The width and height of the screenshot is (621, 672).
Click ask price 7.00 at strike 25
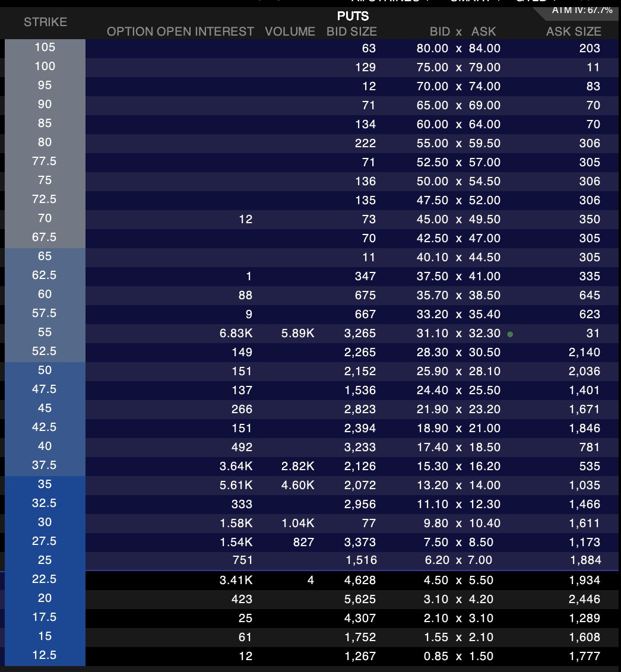[x=480, y=560]
